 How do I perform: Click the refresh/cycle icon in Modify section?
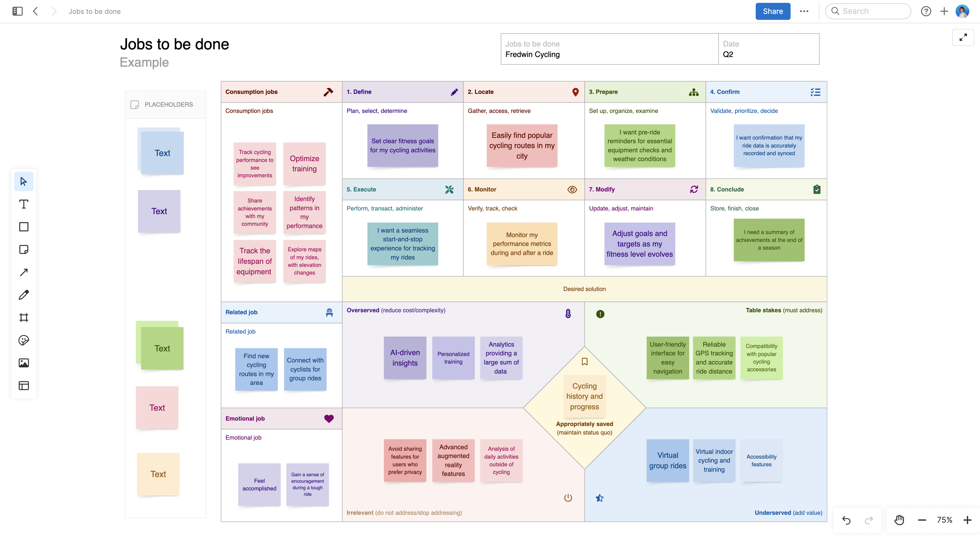coord(695,189)
